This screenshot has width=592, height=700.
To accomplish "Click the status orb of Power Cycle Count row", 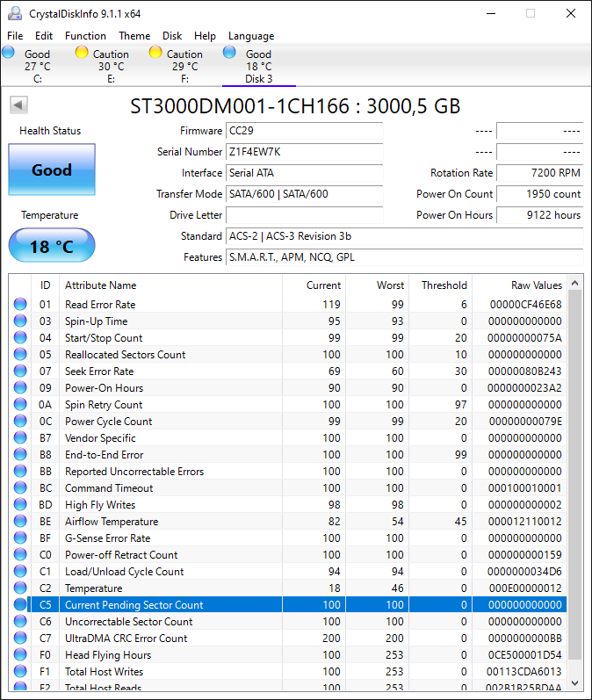I will [20, 421].
